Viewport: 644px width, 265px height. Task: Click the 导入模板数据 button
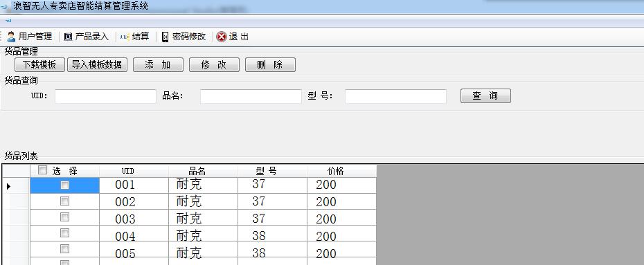pos(97,65)
